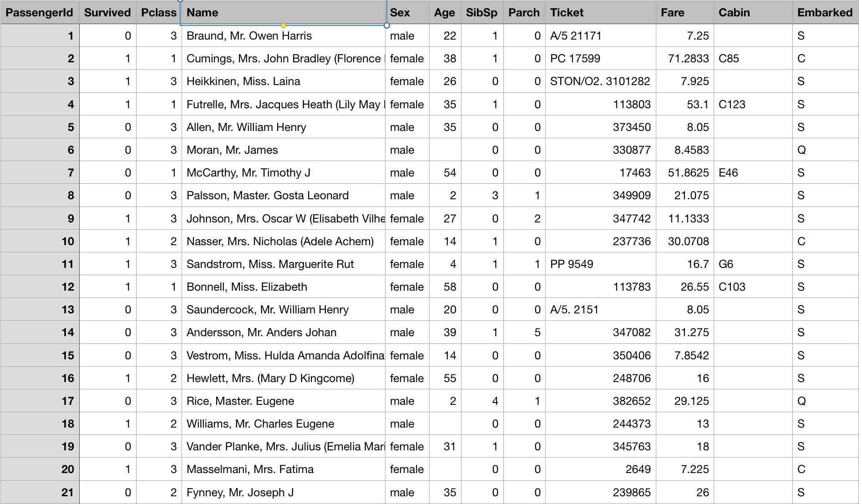
Task: Select fare cell 51.8625
Action: pos(685,172)
